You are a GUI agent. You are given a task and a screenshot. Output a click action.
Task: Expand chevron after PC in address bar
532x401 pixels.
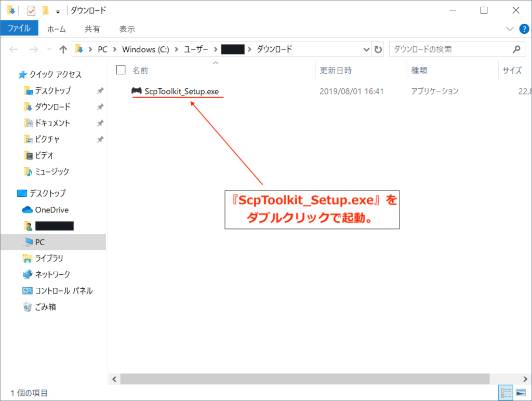coord(115,49)
